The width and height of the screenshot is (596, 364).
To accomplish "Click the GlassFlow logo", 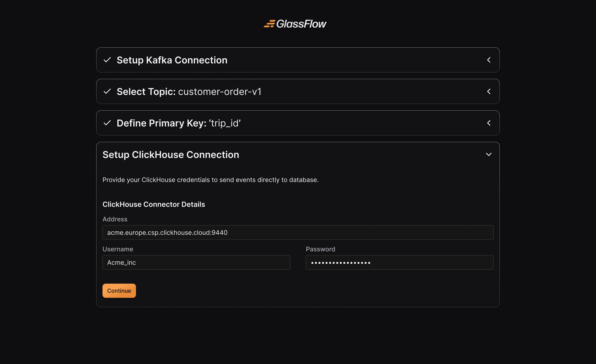I will pos(295,24).
